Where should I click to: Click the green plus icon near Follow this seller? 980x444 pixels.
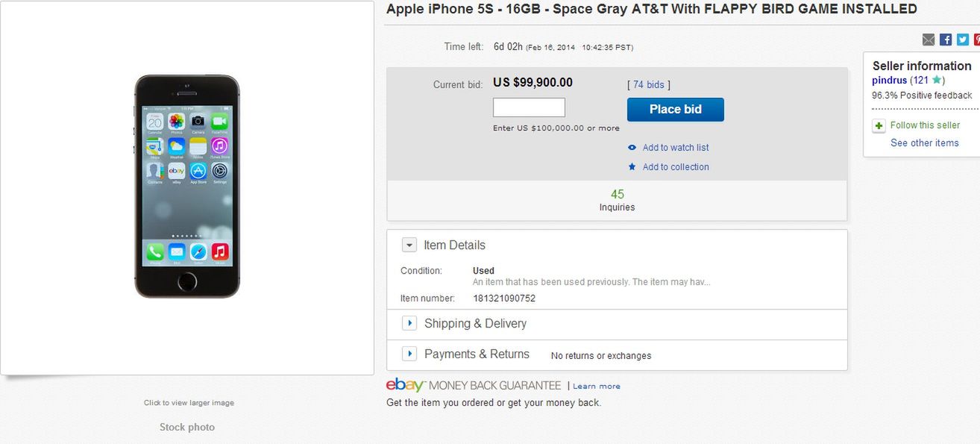pyautogui.click(x=879, y=125)
